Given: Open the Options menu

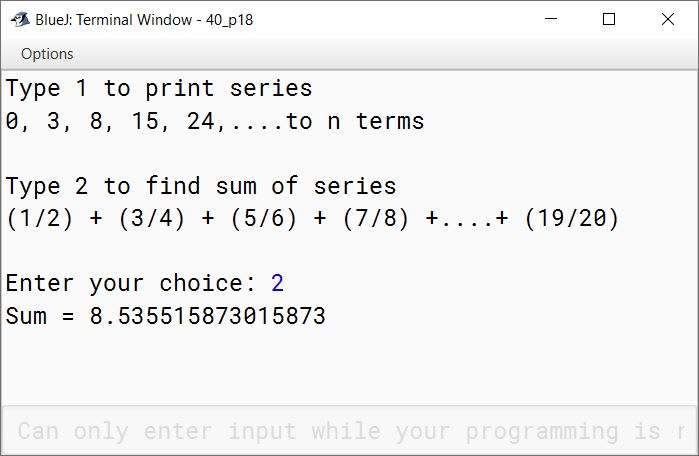Looking at the screenshot, I should coord(47,54).
